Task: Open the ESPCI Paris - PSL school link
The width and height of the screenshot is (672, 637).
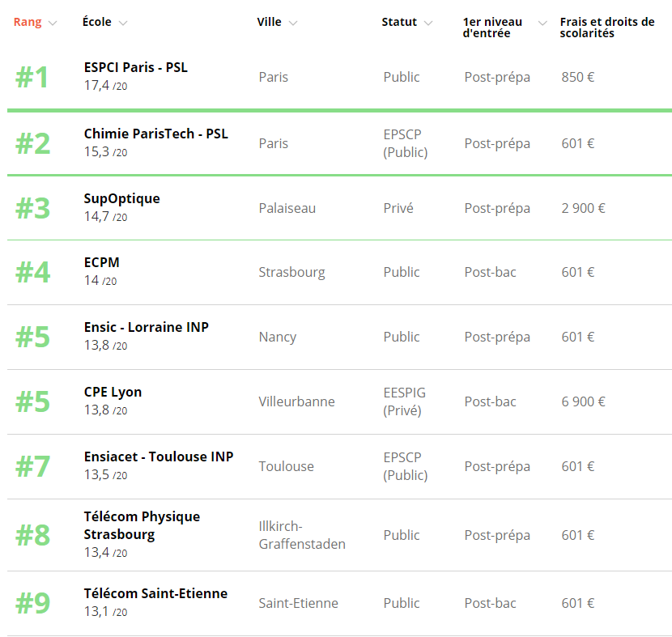Action: [x=135, y=67]
